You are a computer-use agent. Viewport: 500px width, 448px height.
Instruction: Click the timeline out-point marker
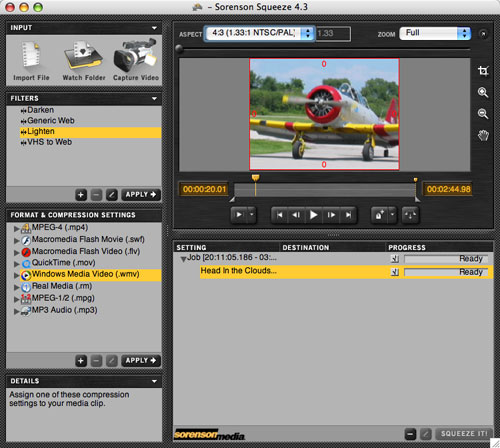[415, 180]
